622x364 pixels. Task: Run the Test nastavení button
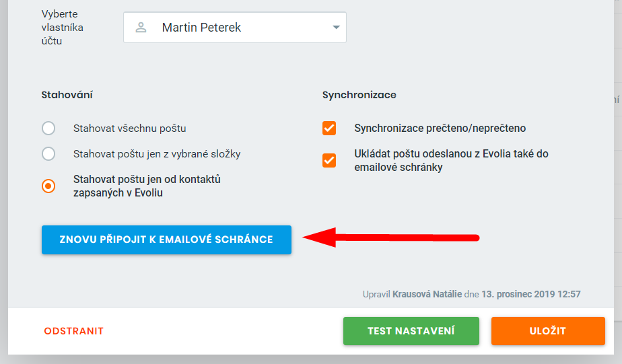tap(411, 331)
